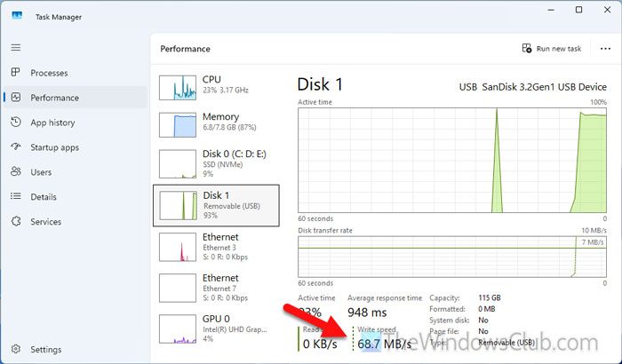This screenshot has height=364, width=622.
Task: Open the Processes page icon
Action: click(15, 73)
